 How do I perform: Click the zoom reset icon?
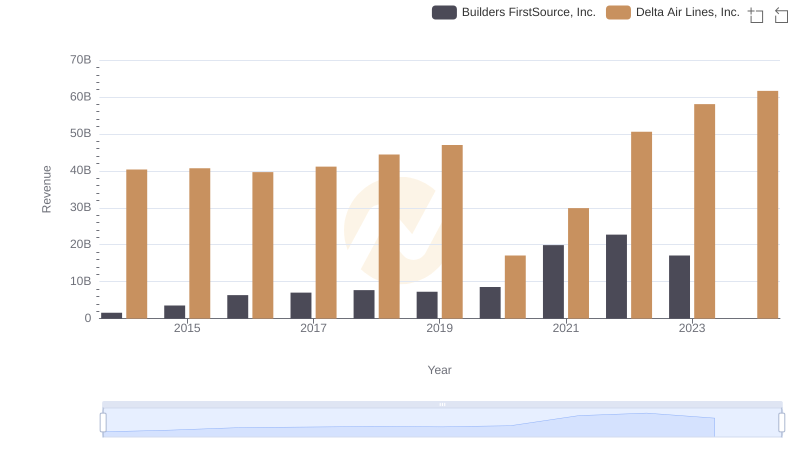[781, 15]
